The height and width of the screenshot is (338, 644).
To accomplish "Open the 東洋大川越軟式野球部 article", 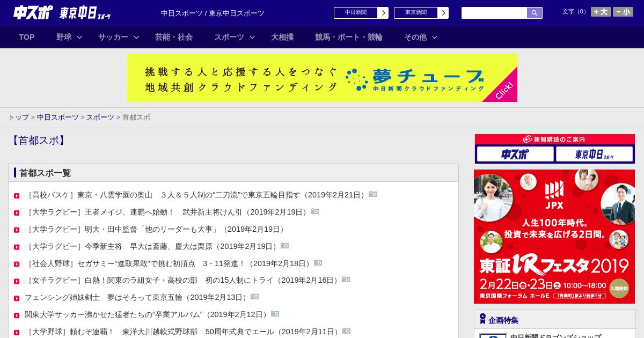I will [x=184, y=332].
